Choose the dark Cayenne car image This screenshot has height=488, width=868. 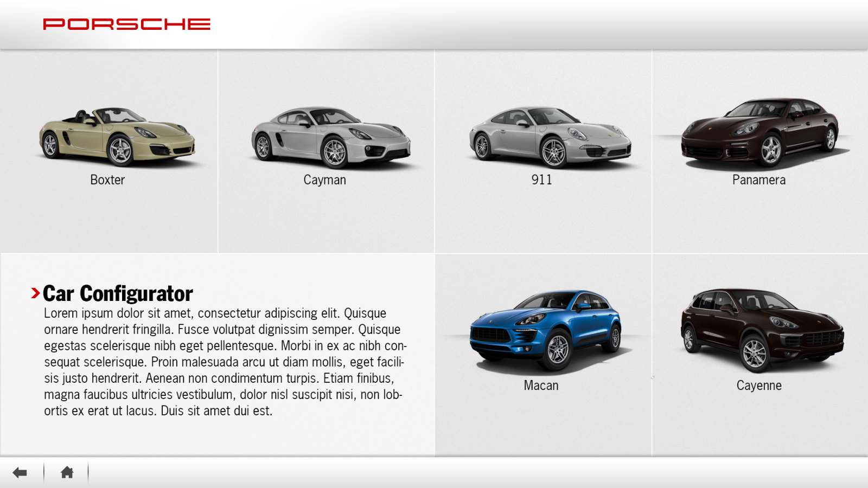point(762,330)
